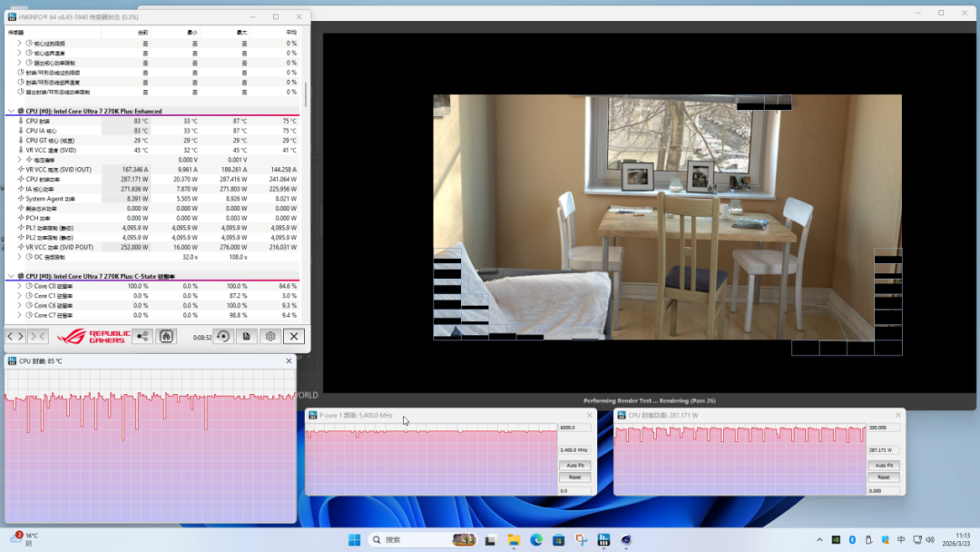Show hidden system tray icons
Viewport: 980px width, 552px height.
tap(818, 540)
